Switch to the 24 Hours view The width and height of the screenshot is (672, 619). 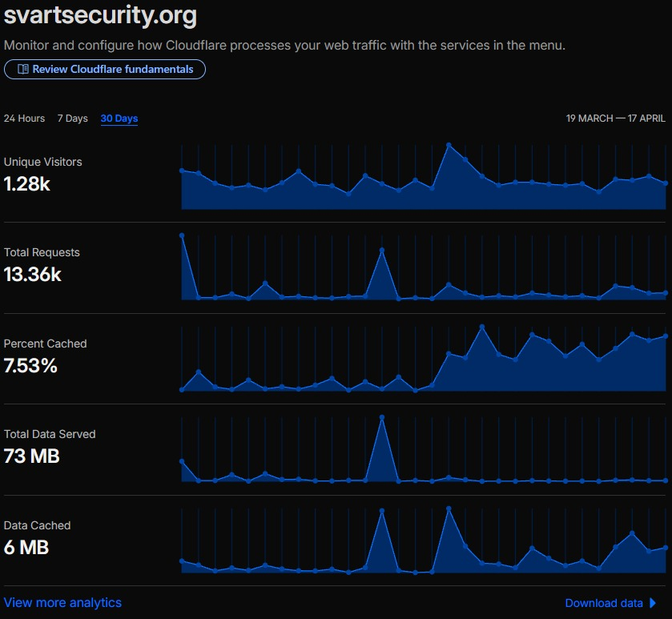pos(23,118)
